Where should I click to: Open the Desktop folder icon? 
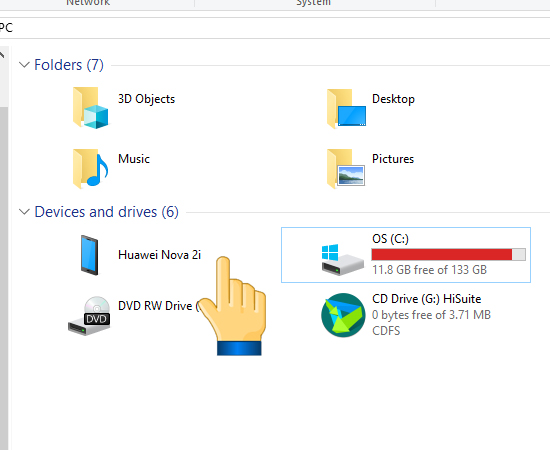click(347, 109)
